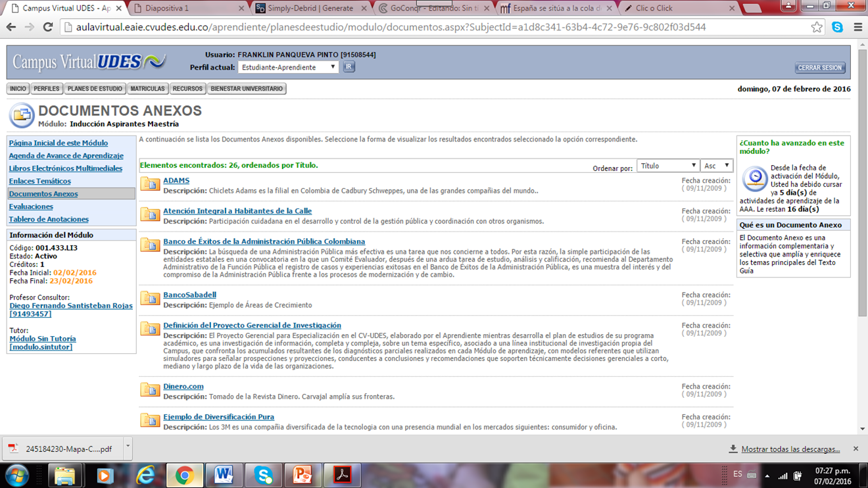This screenshot has height=488, width=868.
Task: Switch to the Simply-Debrid browser tab
Action: tap(311, 9)
